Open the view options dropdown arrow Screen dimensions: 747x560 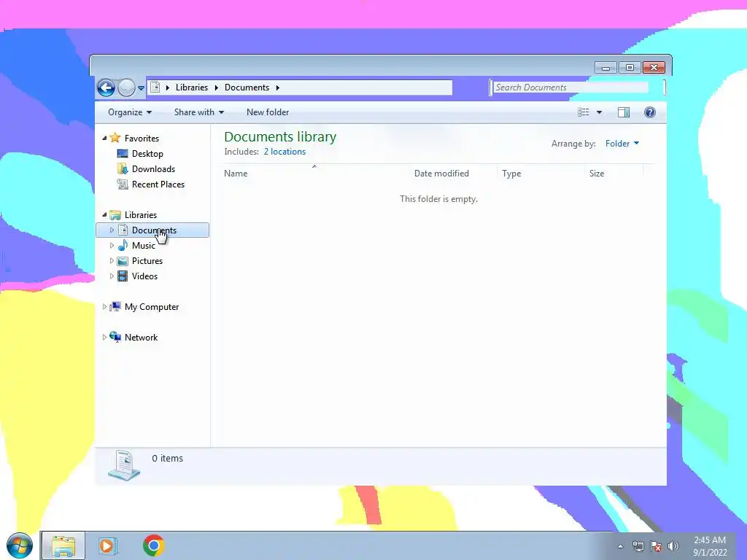(x=600, y=112)
